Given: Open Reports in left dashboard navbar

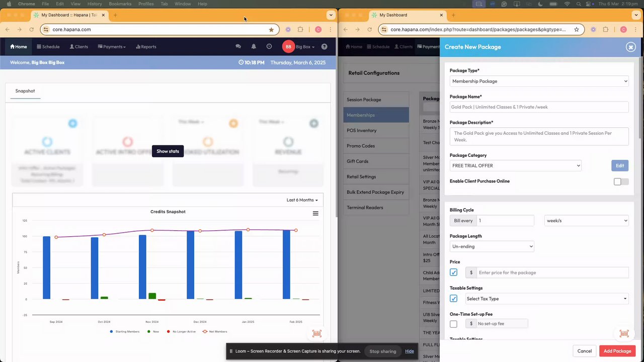Looking at the screenshot, I should 146,47.
